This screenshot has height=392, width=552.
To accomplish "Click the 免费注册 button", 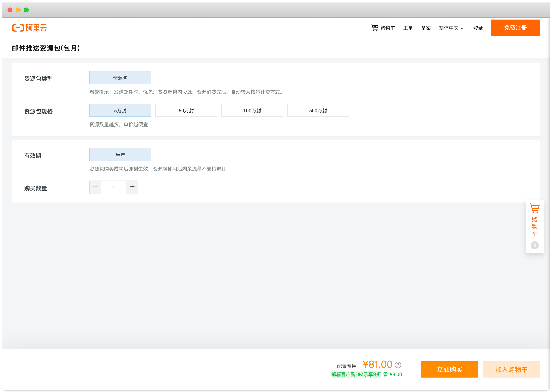I will click(515, 28).
